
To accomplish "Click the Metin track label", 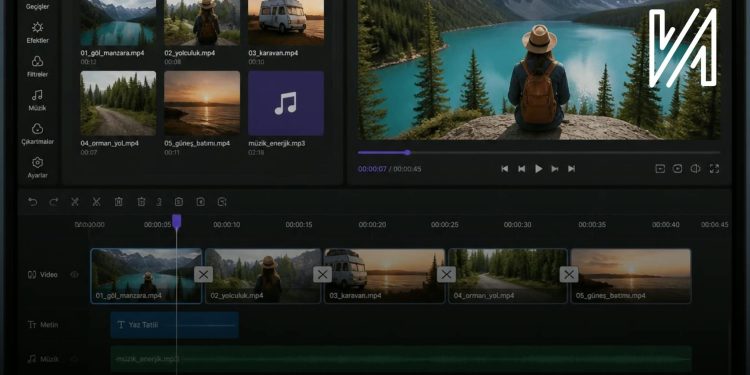I will tap(49, 325).
